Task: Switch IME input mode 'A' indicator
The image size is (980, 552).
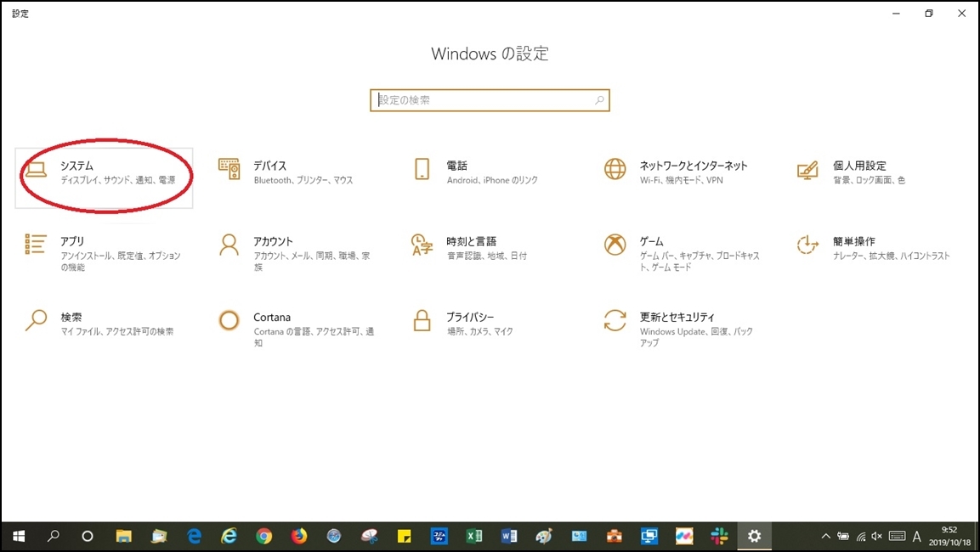Action: [917, 537]
